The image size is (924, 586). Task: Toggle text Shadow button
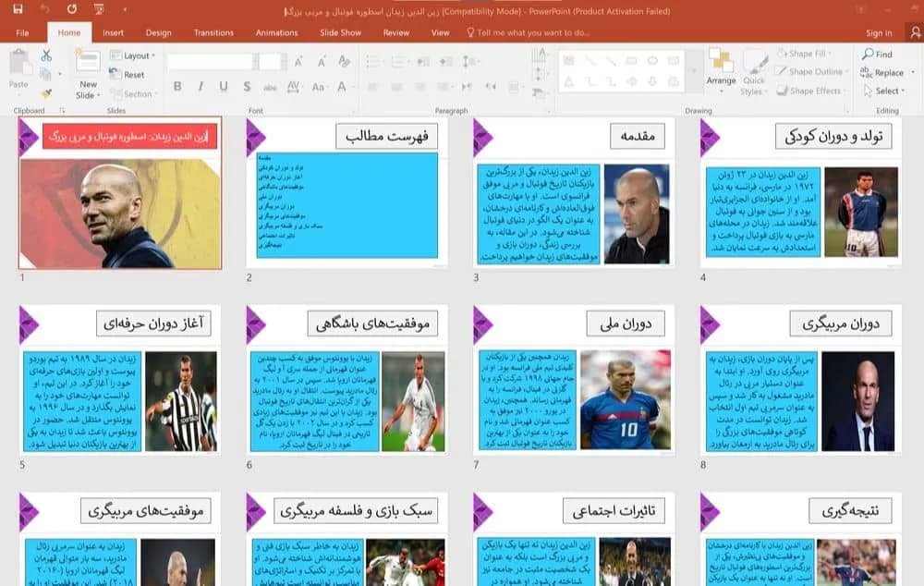[247, 87]
